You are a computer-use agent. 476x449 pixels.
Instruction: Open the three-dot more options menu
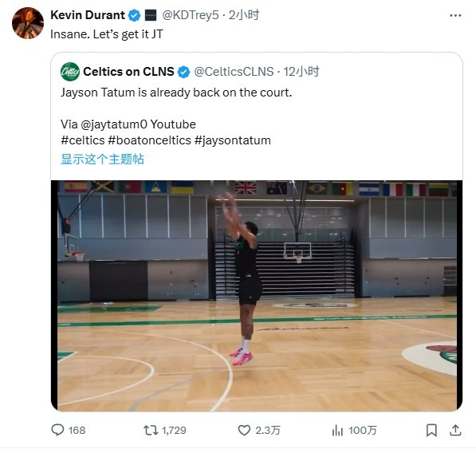[455, 15]
